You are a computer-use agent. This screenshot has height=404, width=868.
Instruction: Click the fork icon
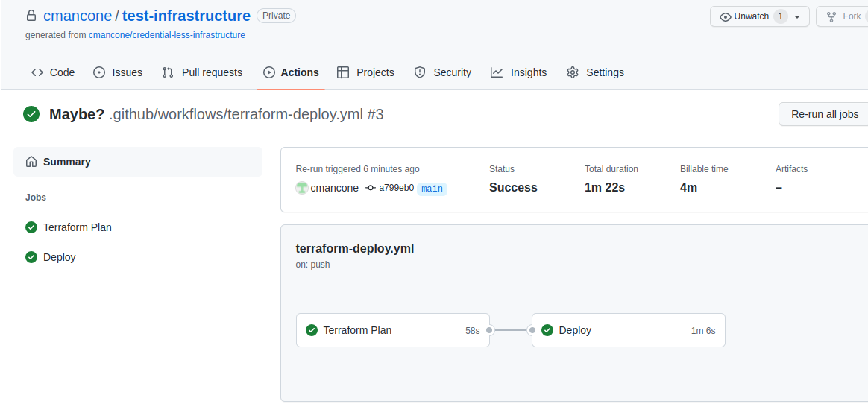pos(831,16)
